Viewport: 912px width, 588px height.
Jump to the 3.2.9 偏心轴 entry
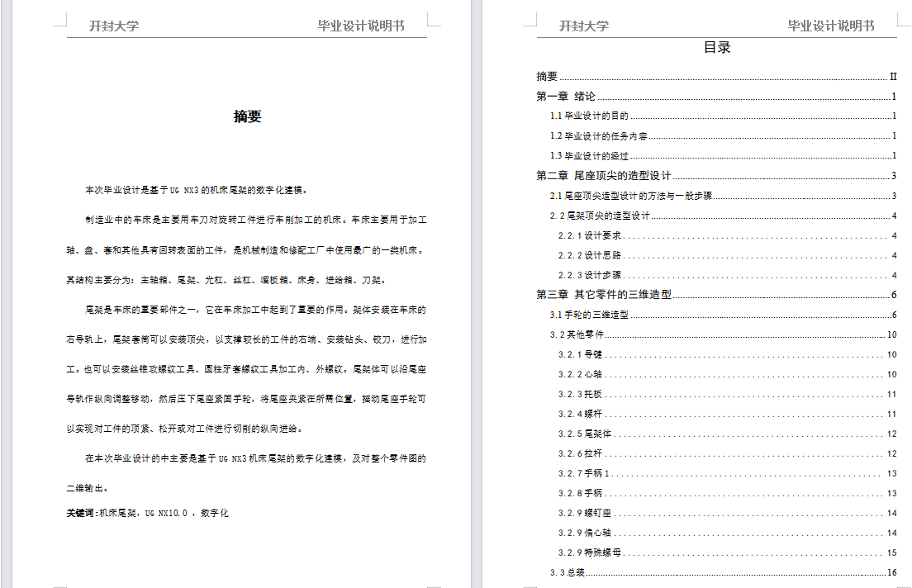pyautogui.click(x=727, y=532)
